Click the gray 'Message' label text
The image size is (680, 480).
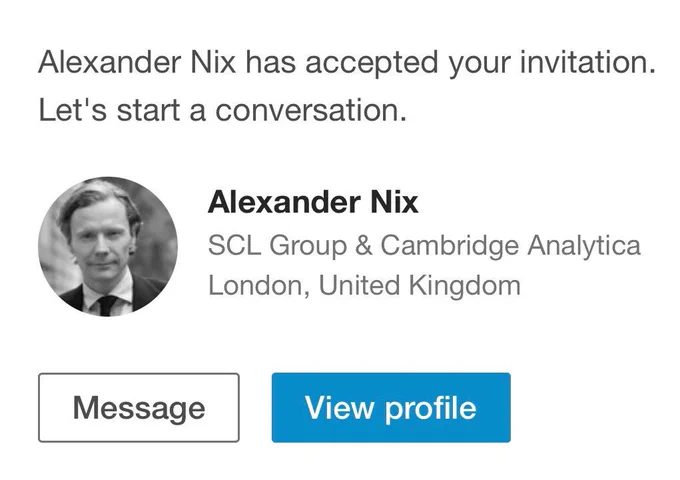(x=139, y=409)
